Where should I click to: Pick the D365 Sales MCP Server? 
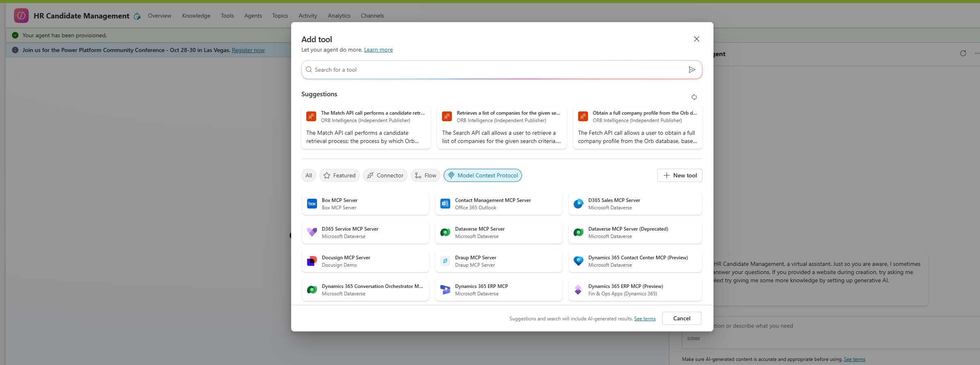coord(635,204)
